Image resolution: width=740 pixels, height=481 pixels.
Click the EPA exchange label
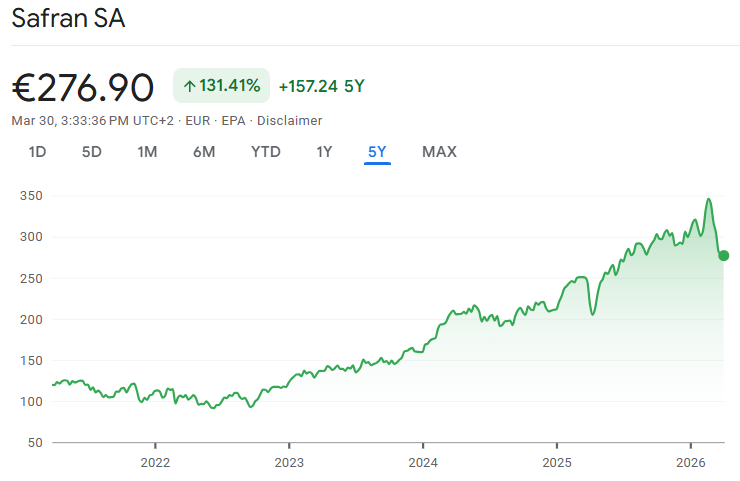[x=234, y=120]
